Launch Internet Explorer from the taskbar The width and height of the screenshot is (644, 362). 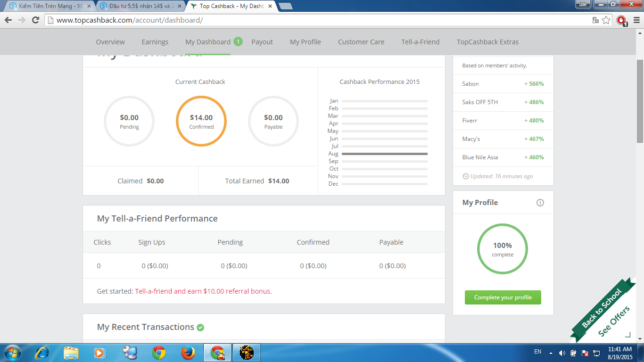click(43, 353)
